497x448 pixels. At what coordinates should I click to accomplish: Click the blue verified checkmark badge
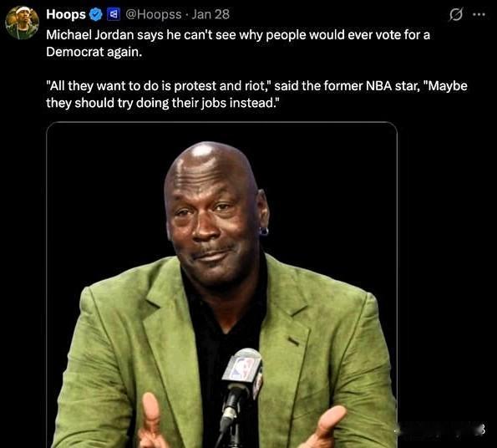click(96, 14)
